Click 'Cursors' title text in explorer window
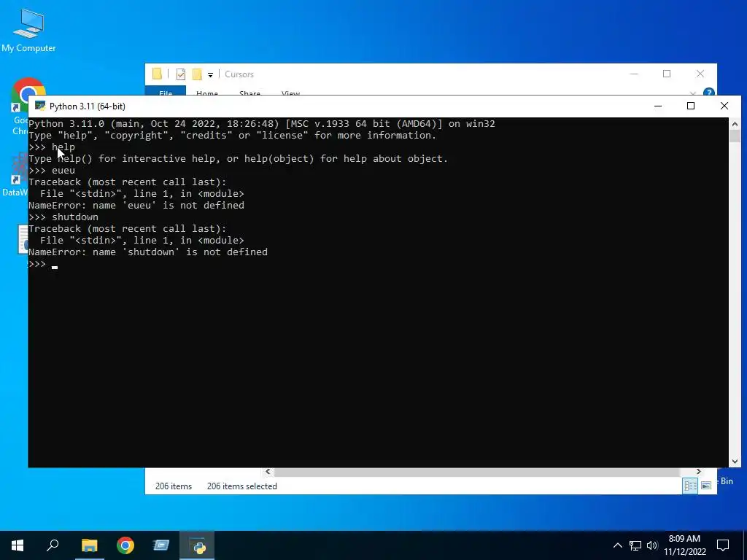The width and height of the screenshot is (747, 560). 239,74
